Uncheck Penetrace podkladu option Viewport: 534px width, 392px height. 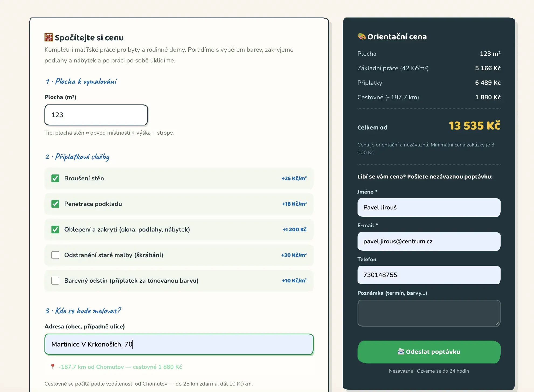point(55,204)
